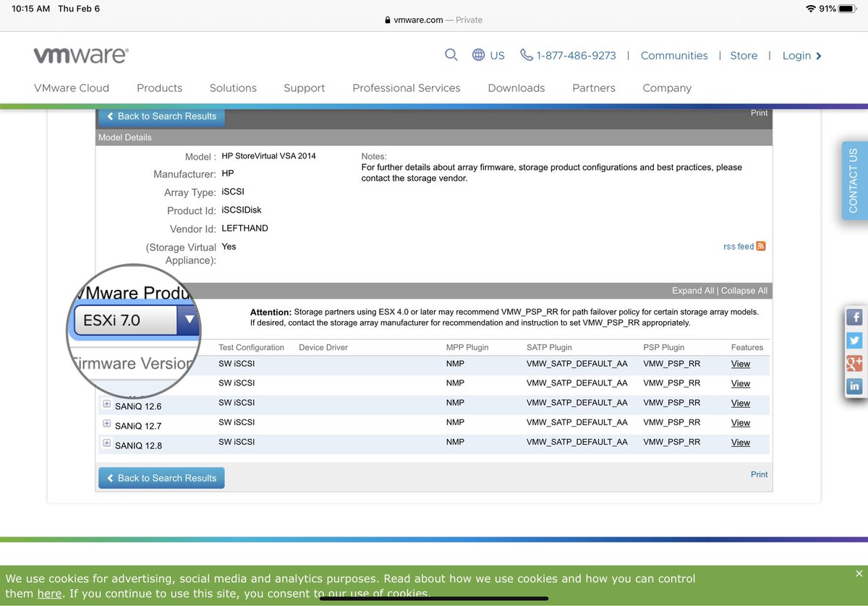The image size is (868, 606).
Task: View features for SANiQ 12.7
Action: (741, 422)
